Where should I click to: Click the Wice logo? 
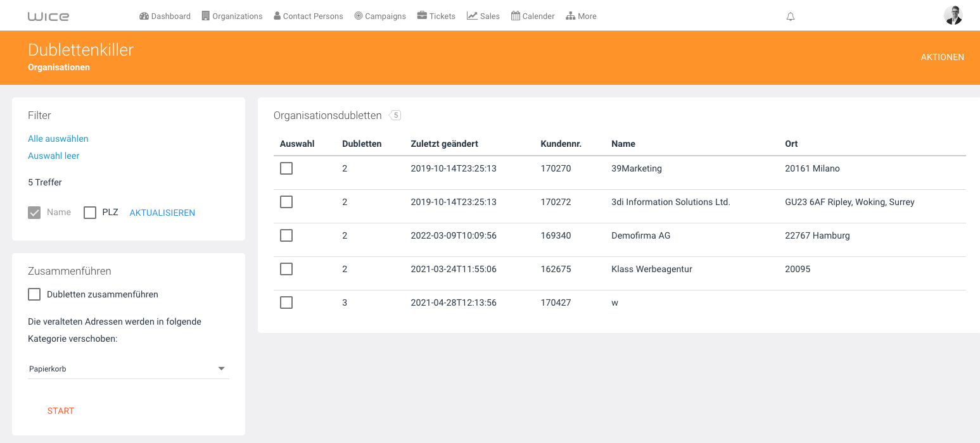pyautogui.click(x=48, y=16)
